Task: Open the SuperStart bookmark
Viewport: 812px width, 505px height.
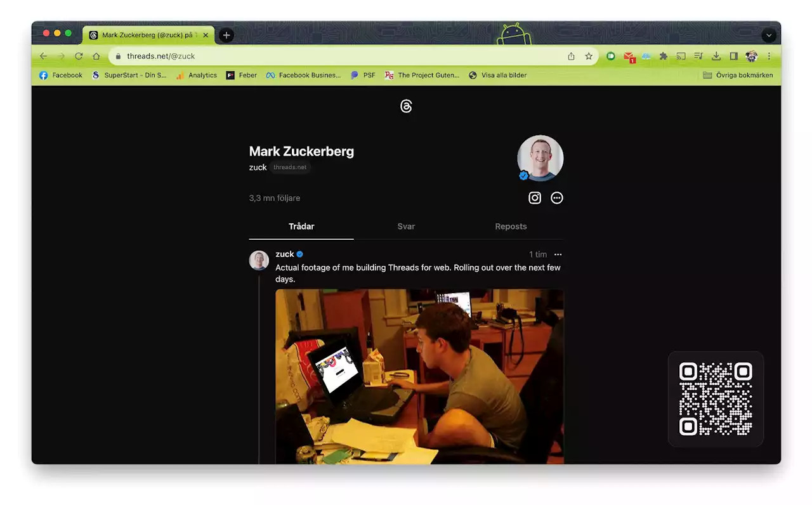Action: pyautogui.click(x=129, y=75)
